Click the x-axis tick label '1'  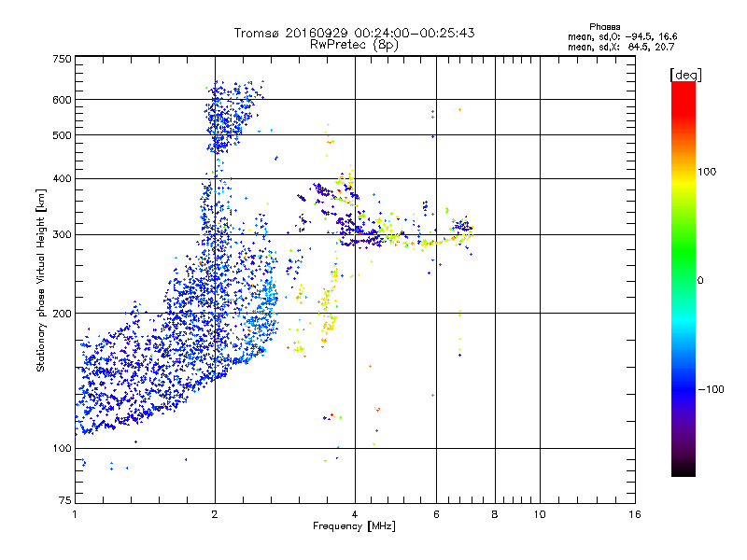(75, 514)
